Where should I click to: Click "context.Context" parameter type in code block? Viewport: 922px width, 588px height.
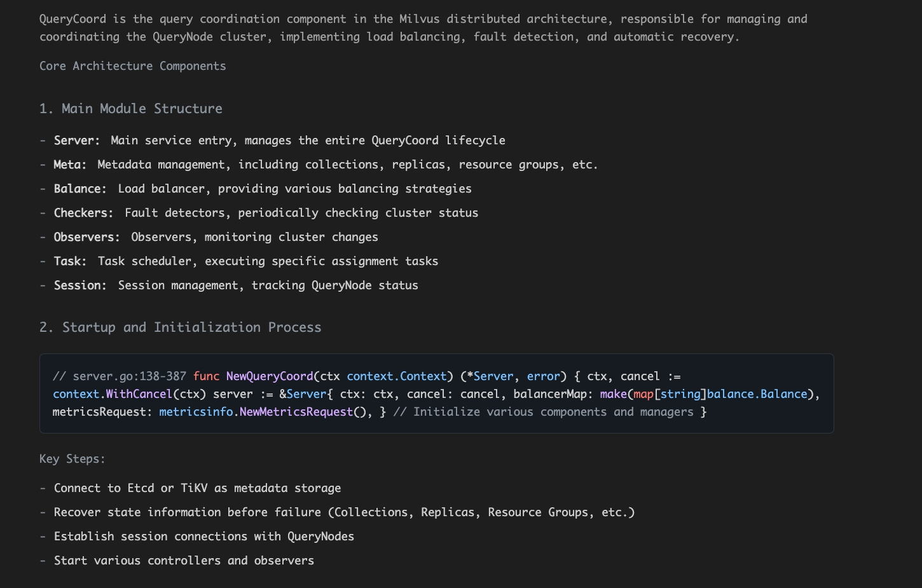[397, 376]
